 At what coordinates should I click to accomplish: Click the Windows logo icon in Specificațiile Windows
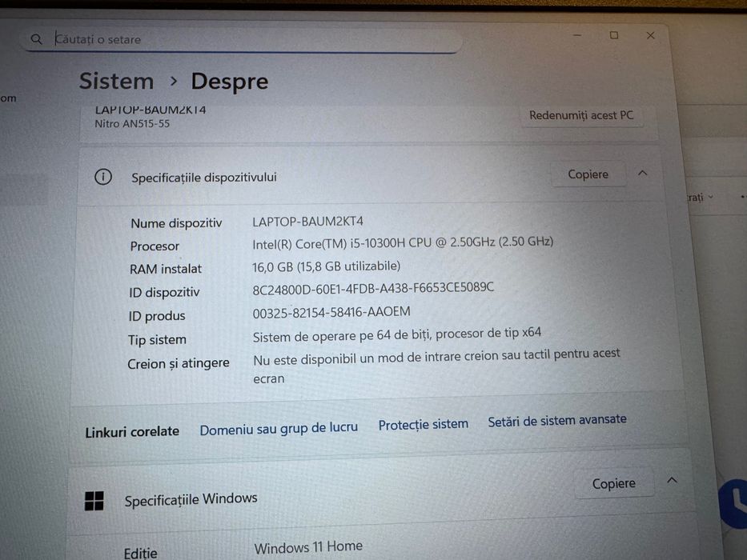click(94, 501)
